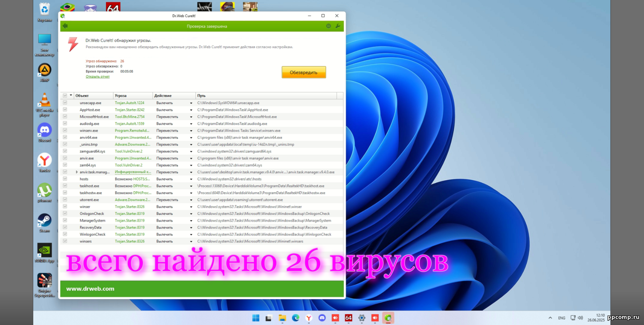Open the NVIDIA App desktop icon
This screenshot has height=325, width=644.
(44, 253)
